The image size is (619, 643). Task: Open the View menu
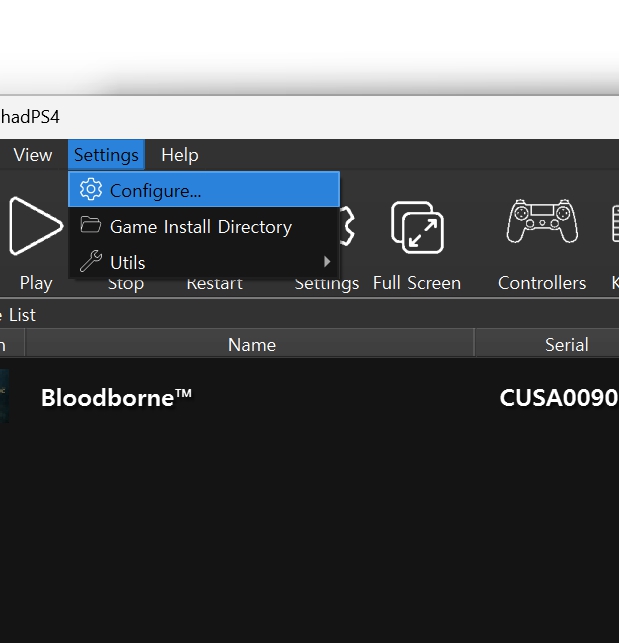33,155
